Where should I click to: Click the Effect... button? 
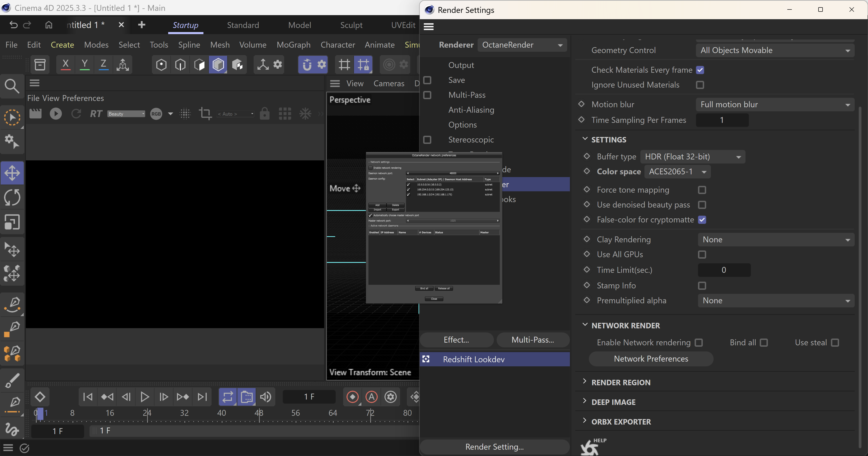456,340
